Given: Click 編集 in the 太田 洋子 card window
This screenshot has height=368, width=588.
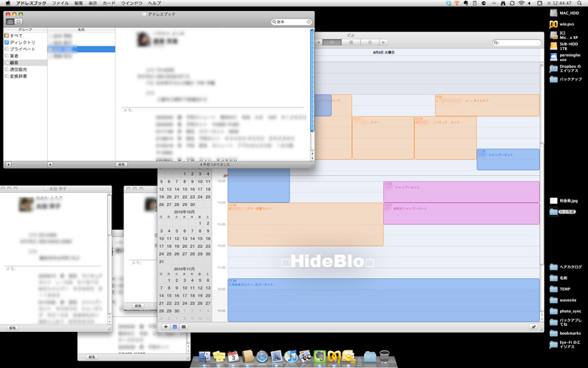Looking at the screenshot, I should pyautogui.click(x=12, y=328).
